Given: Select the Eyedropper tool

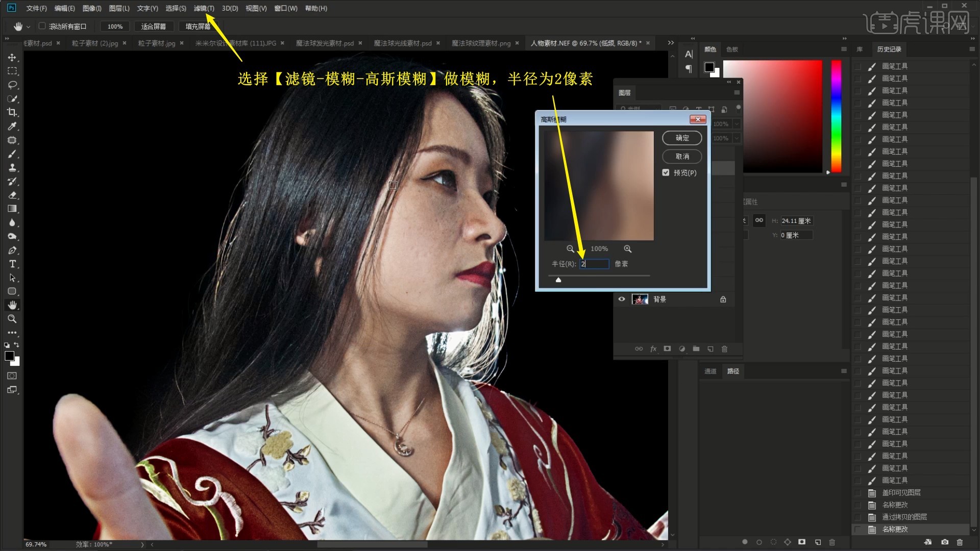Looking at the screenshot, I should click(x=12, y=126).
